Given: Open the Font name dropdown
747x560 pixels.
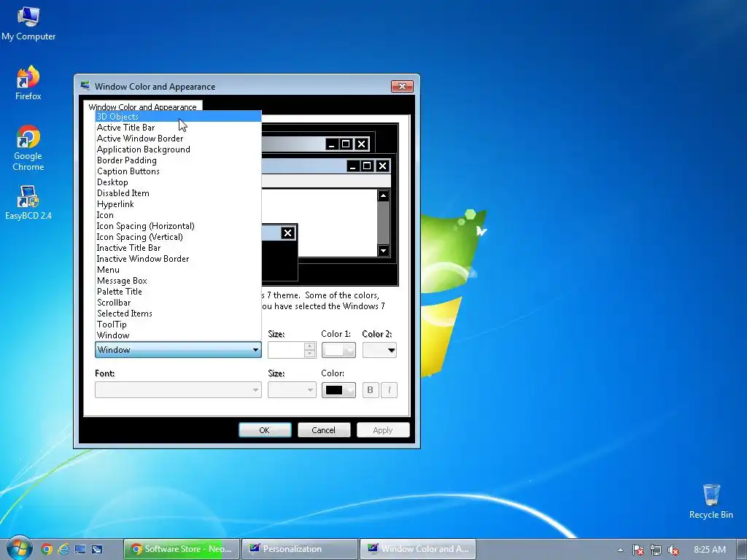Looking at the screenshot, I should [178, 390].
